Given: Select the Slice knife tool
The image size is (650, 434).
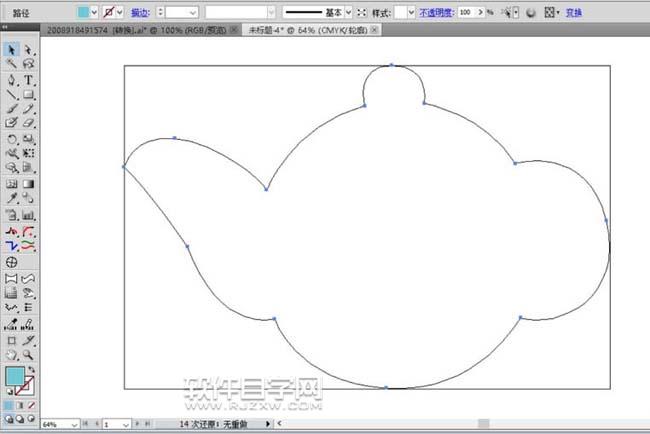Looking at the screenshot, I should coord(28,340).
